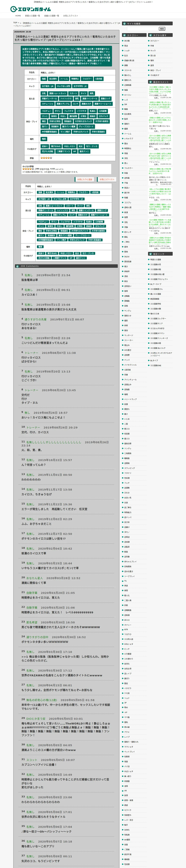Open the ヤンデレ category link
Screen dimensions: 186x868
(128, 311)
